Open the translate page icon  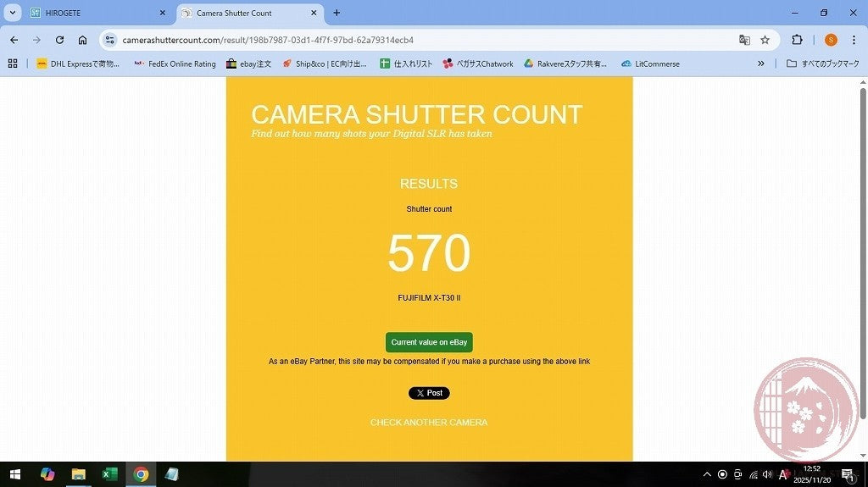coord(744,40)
